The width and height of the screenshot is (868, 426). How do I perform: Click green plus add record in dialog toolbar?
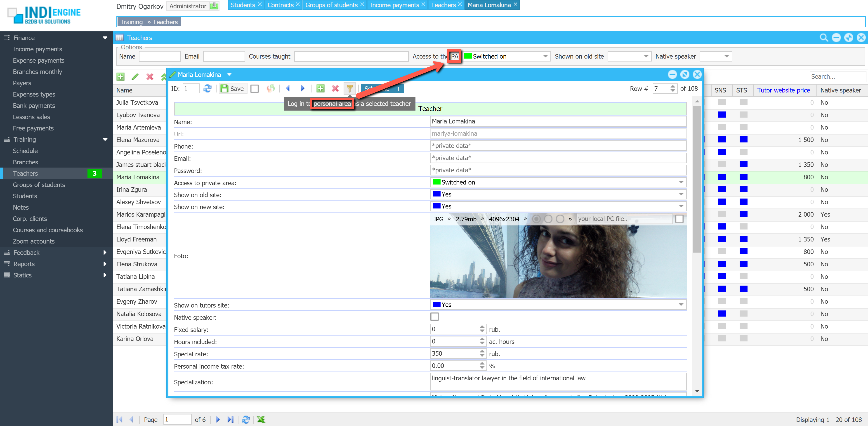coord(321,89)
